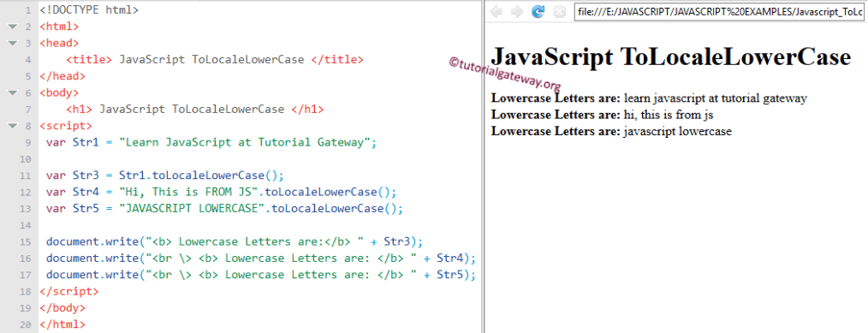
Task: Click the document.write line with Str3
Action: [x=235, y=242]
